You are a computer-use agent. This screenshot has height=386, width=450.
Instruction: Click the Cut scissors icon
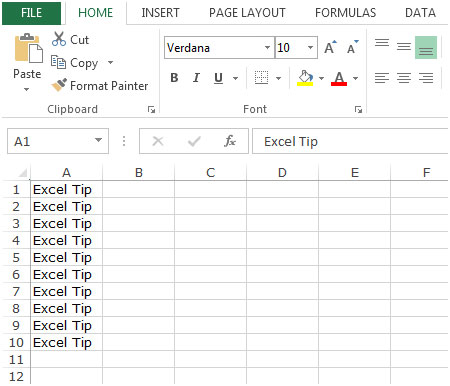click(x=59, y=39)
